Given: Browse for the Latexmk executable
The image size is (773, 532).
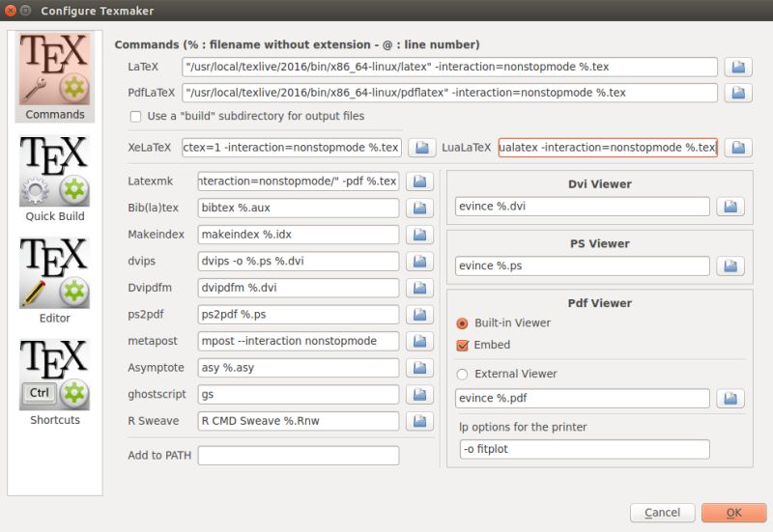Looking at the screenshot, I should tap(419, 182).
